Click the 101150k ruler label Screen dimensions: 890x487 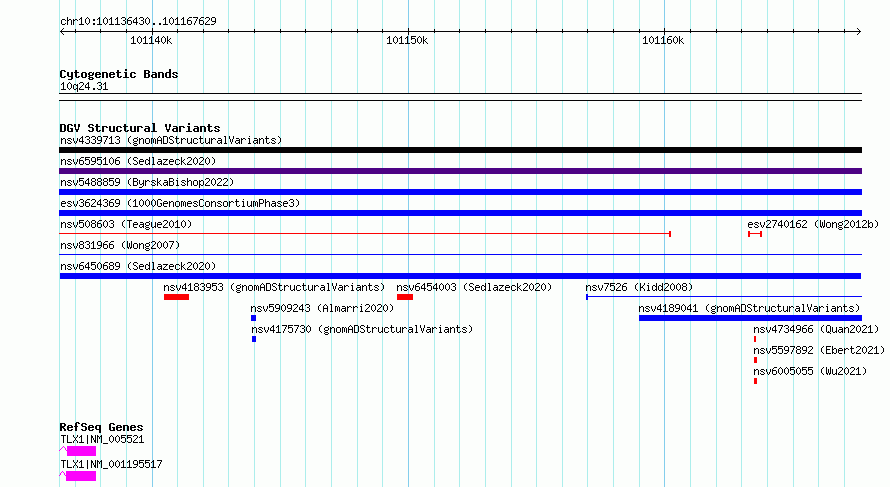point(407,41)
